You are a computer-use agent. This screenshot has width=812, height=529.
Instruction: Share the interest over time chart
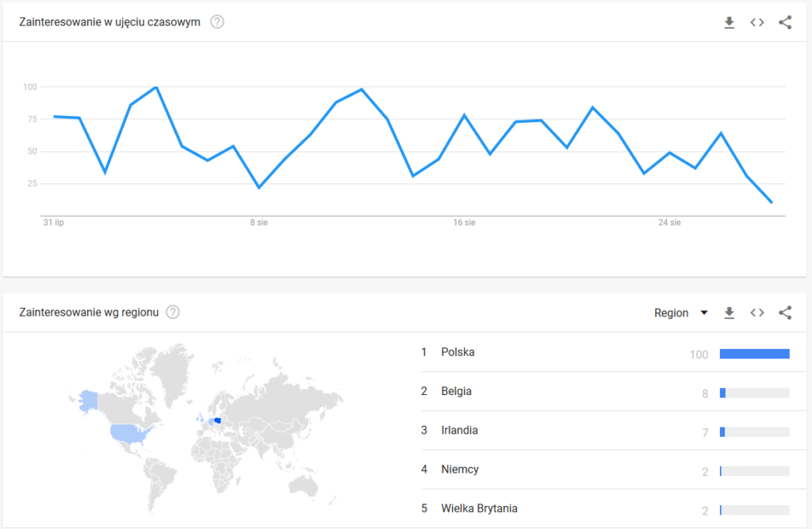point(785,22)
